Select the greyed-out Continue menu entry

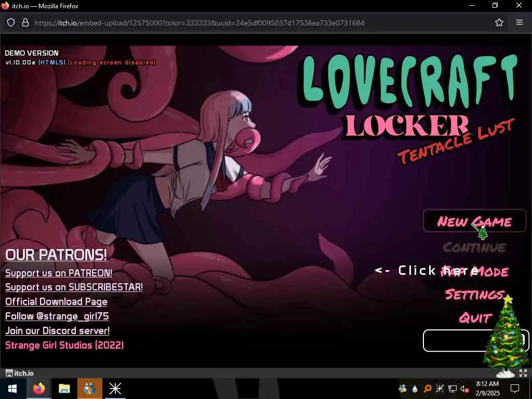pos(474,247)
